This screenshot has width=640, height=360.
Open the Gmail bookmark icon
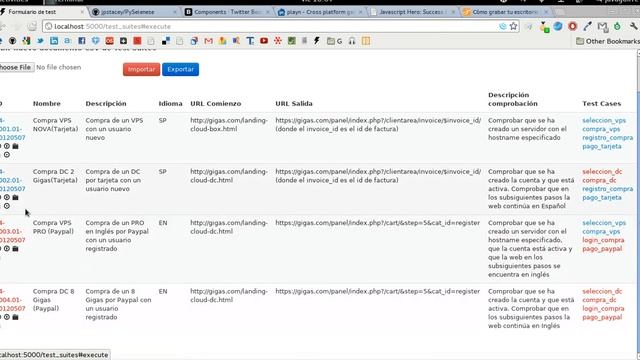(209, 41)
